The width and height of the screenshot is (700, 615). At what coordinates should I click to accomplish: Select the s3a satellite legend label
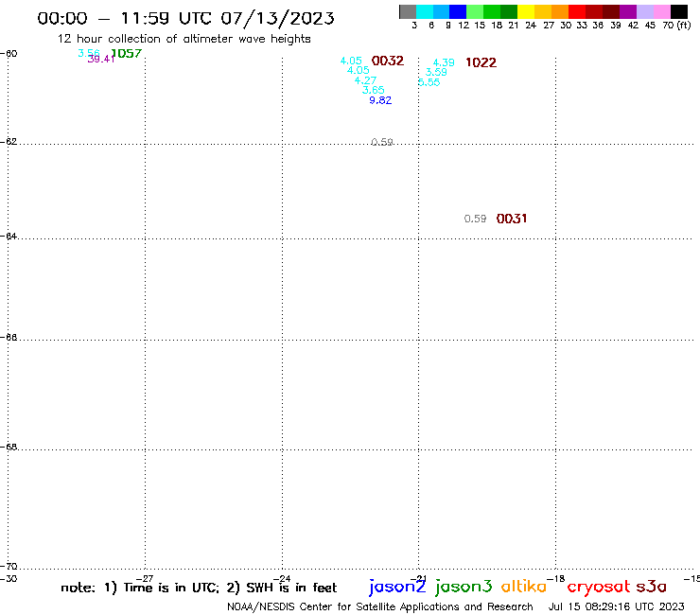pos(652,587)
